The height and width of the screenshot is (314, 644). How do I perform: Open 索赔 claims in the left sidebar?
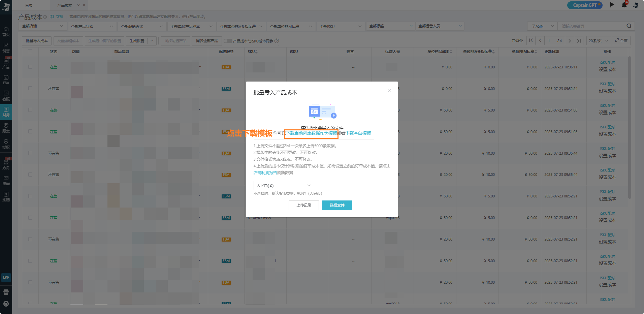6,196
